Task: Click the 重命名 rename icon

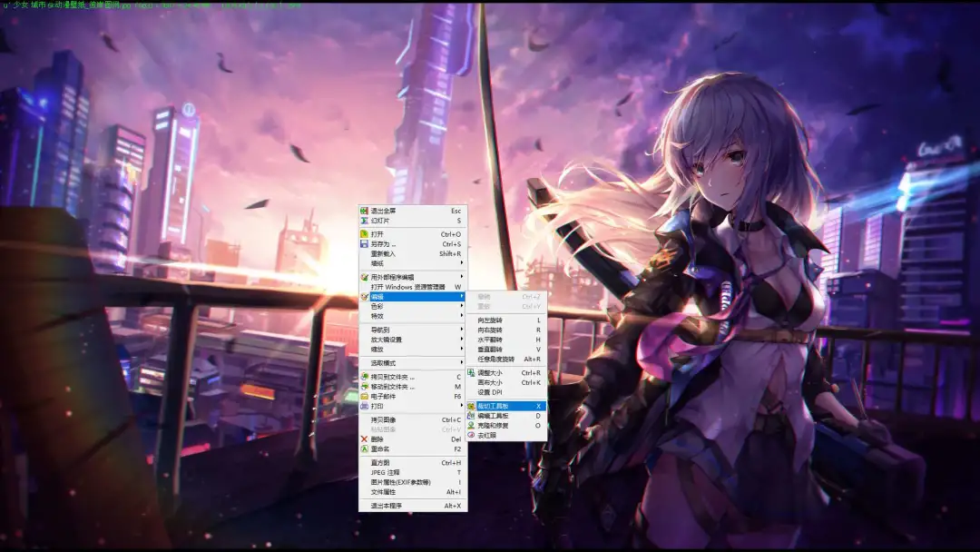Action: click(x=364, y=448)
